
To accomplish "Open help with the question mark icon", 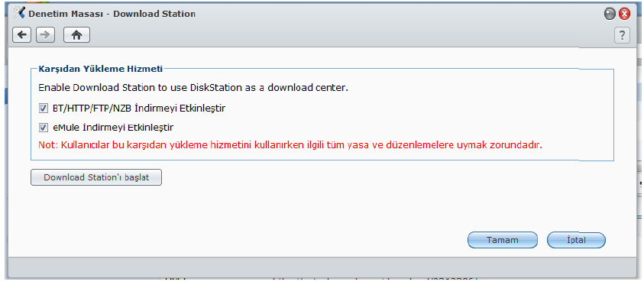I will 622,35.
